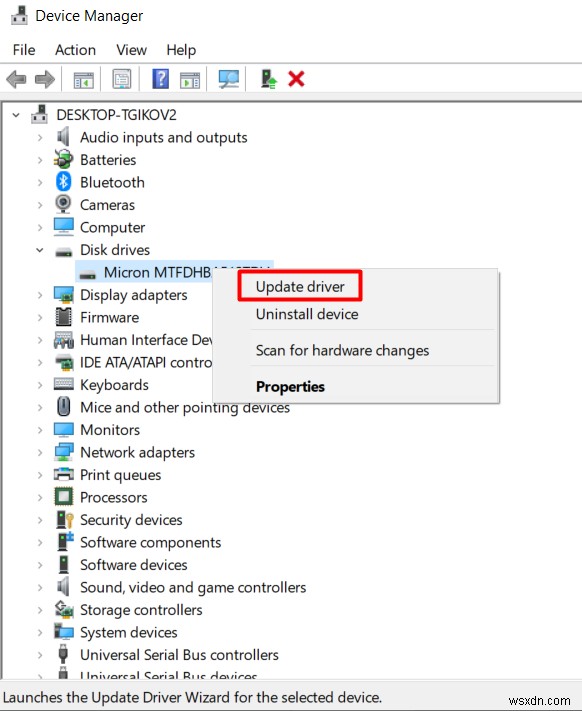Click the Storage controllers category icon
Image resolution: width=582 pixels, height=711 pixels.
(x=64, y=609)
